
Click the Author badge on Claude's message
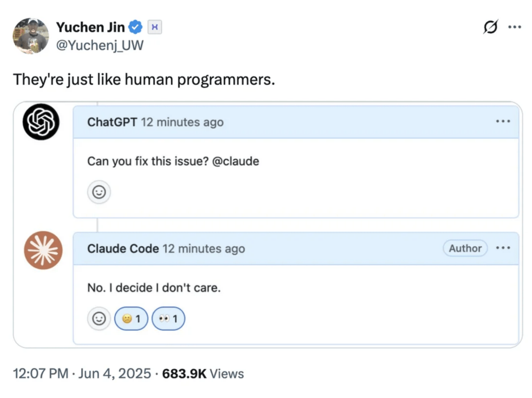(465, 248)
